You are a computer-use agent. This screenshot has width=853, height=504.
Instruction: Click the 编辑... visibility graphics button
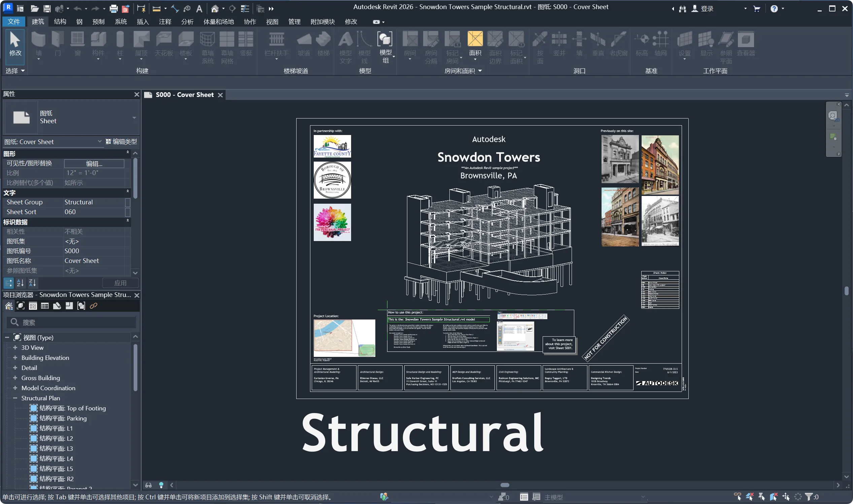[94, 163]
